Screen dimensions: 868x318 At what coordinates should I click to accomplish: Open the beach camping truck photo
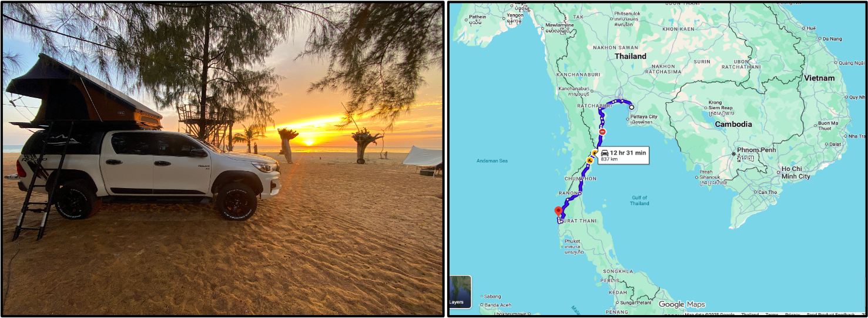coord(223,159)
